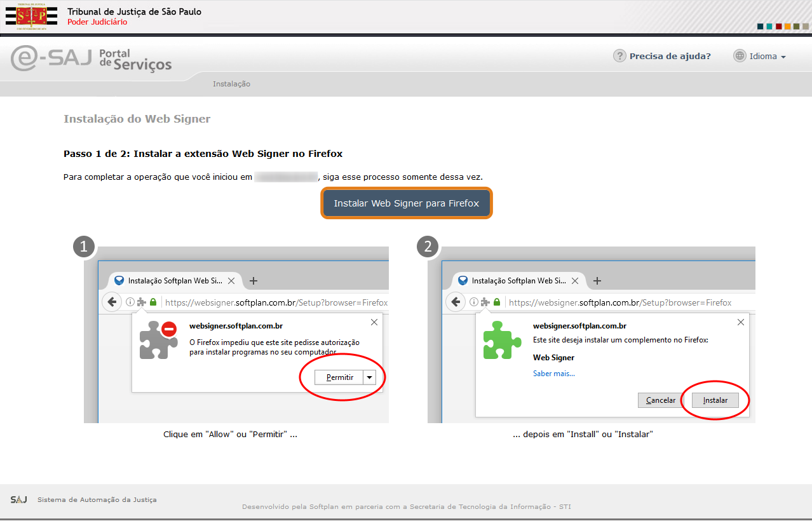This screenshot has width=812, height=521.
Task: Click the Poder Judiciário red subtitle
Action: pos(97,22)
